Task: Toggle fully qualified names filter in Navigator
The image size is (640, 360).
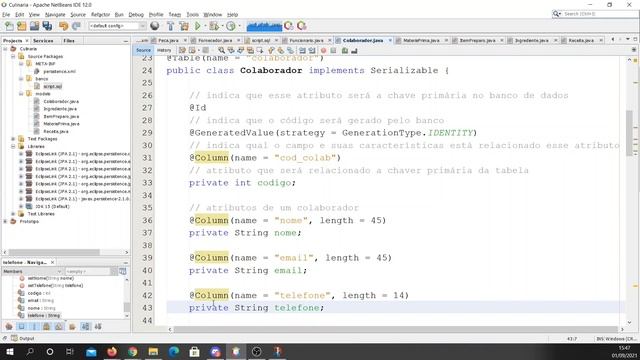Action: (x=72, y=327)
